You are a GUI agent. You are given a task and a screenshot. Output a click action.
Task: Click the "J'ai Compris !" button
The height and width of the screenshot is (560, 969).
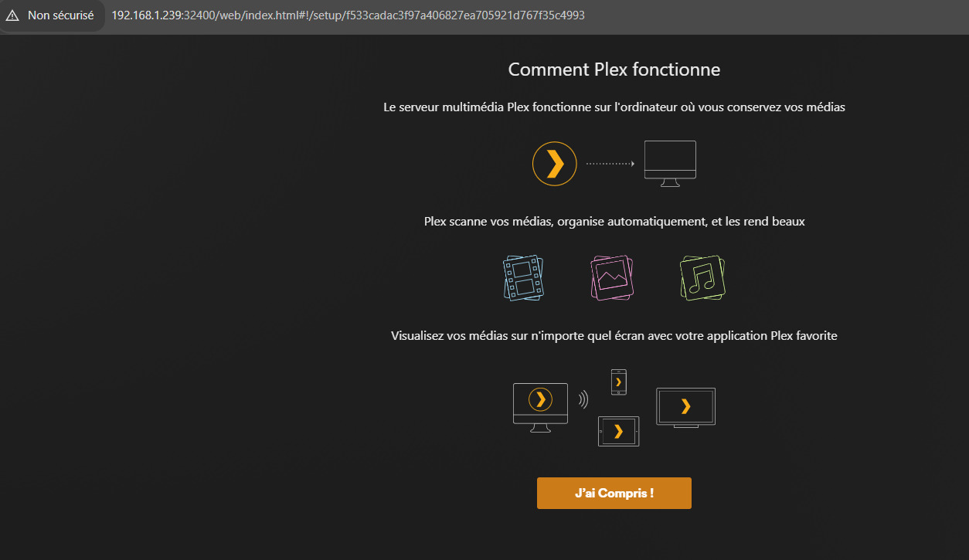click(614, 494)
